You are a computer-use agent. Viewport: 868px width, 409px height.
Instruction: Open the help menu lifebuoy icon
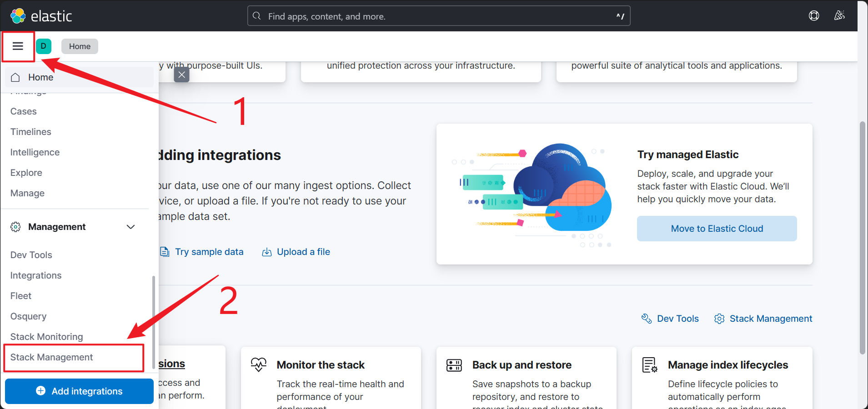pyautogui.click(x=814, y=16)
